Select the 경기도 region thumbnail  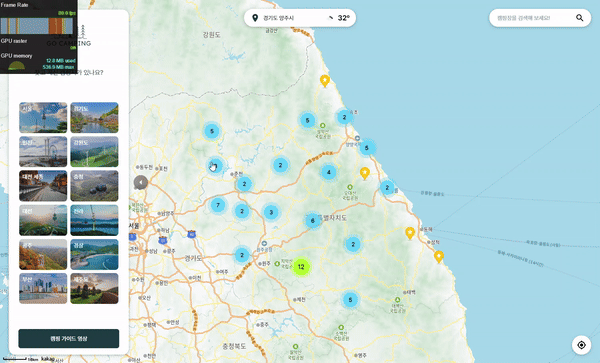coord(94,117)
